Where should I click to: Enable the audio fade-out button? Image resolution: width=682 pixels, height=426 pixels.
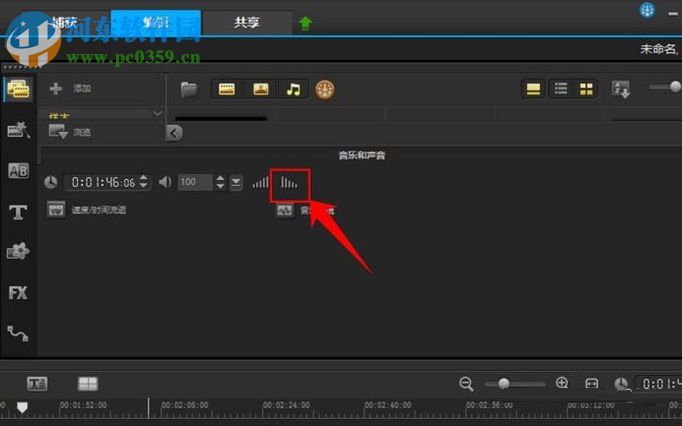[289, 183]
